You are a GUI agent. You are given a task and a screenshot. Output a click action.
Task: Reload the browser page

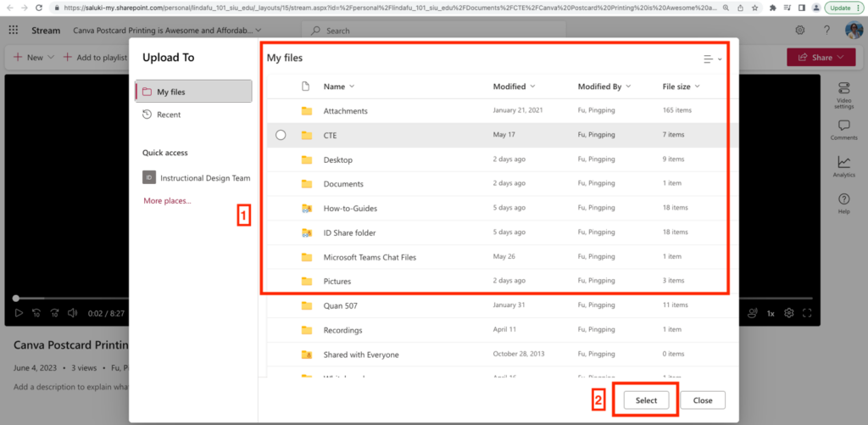tap(38, 8)
